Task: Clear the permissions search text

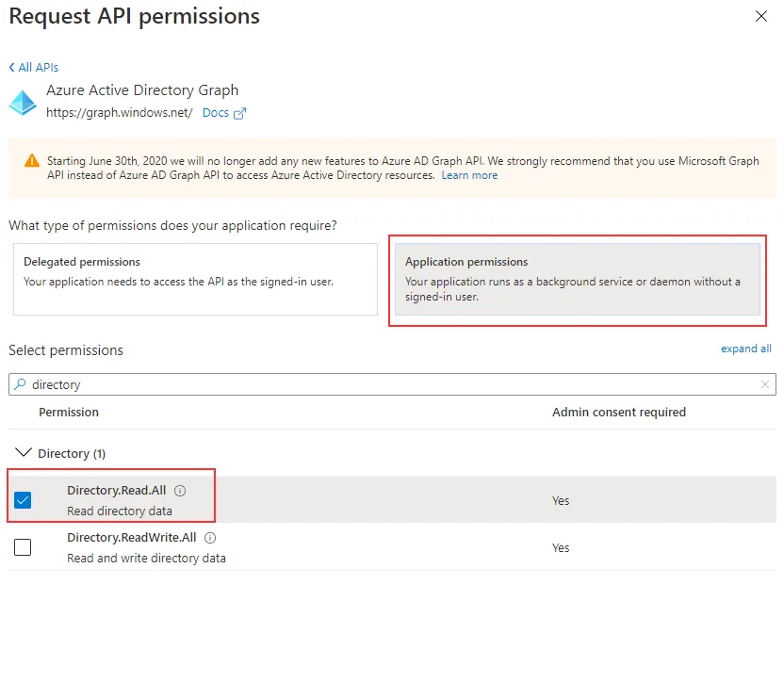Action: (765, 384)
